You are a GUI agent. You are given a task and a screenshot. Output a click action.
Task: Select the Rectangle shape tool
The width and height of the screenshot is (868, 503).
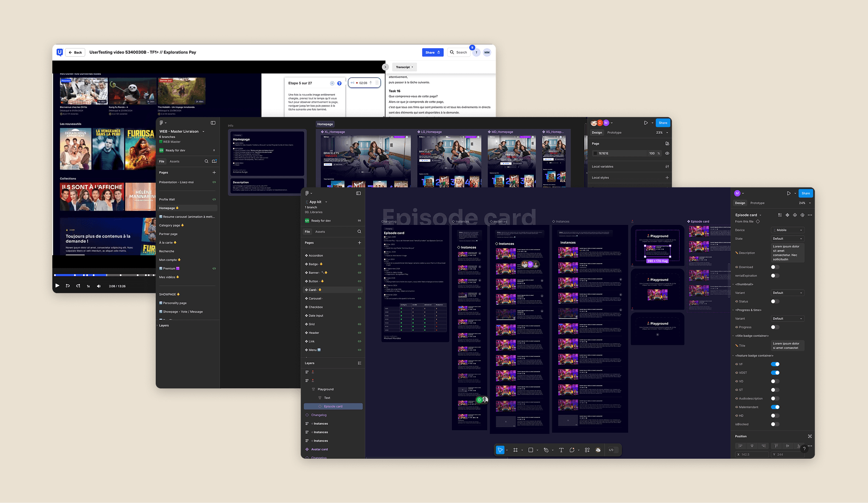pos(531,450)
